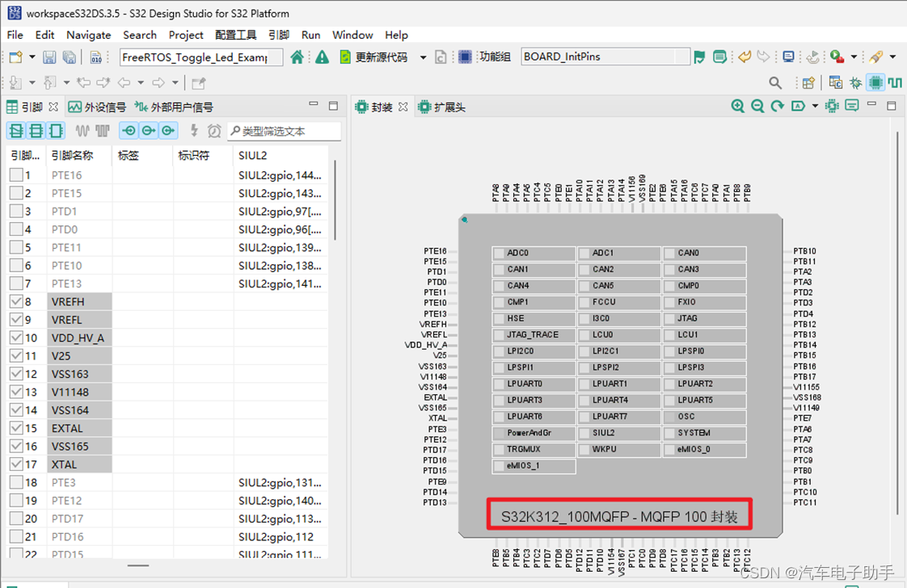Open the 配置工具 menu
Screen dimensions: 907x588
235,35
